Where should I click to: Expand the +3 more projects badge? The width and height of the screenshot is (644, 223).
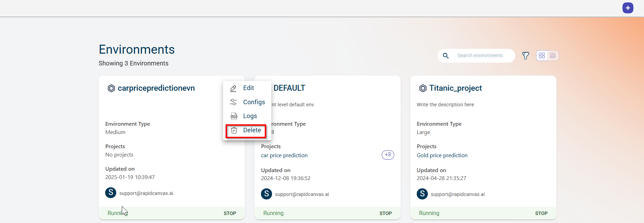coord(388,155)
